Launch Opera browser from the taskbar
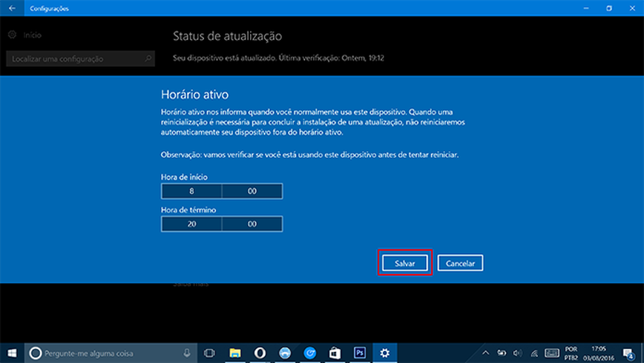The height and width of the screenshot is (363, 644). (x=260, y=353)
